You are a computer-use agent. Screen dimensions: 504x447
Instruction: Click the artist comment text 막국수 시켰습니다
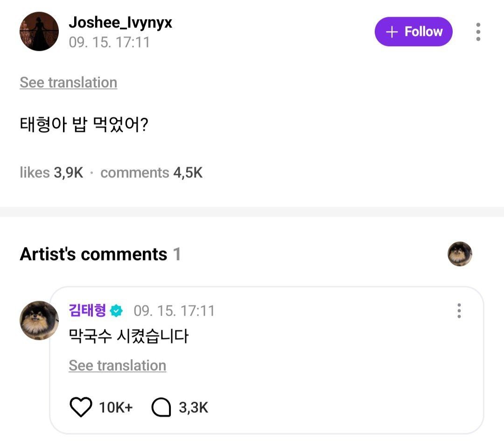(128, 336)
